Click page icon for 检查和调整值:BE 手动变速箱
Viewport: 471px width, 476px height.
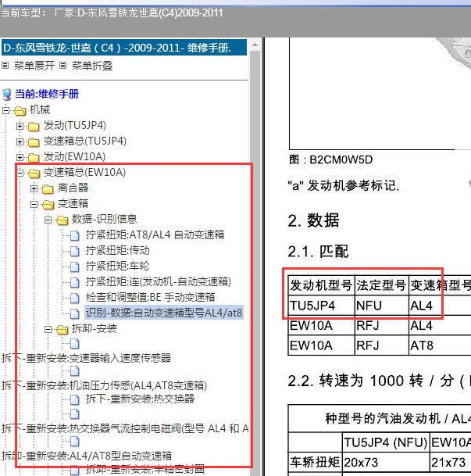[x=75, y=298]
